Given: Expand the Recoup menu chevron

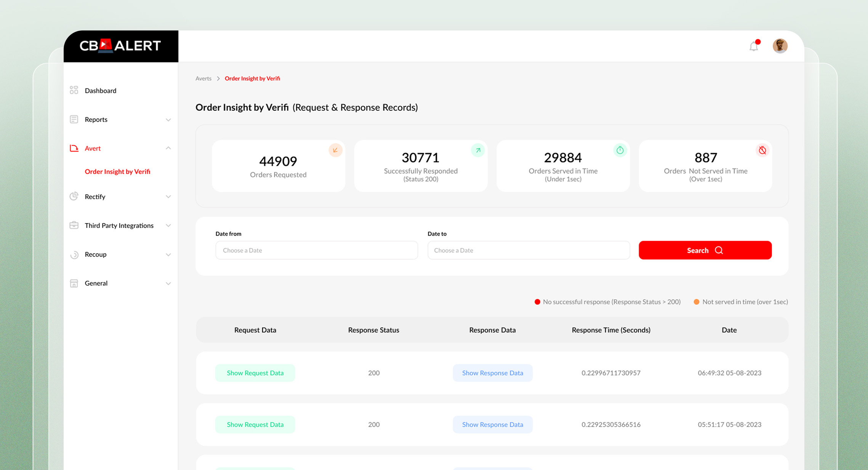Looking at the screenshot, I should 168,254.
